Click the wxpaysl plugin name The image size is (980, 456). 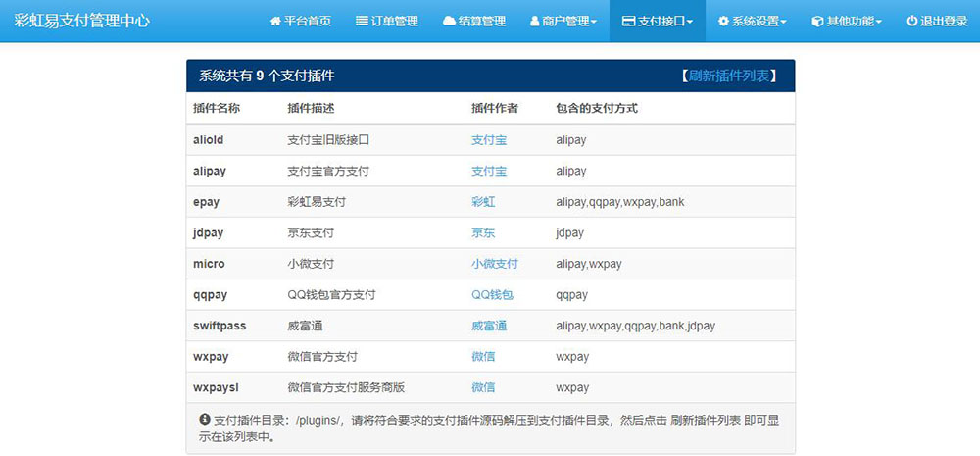tap(217, 387)
